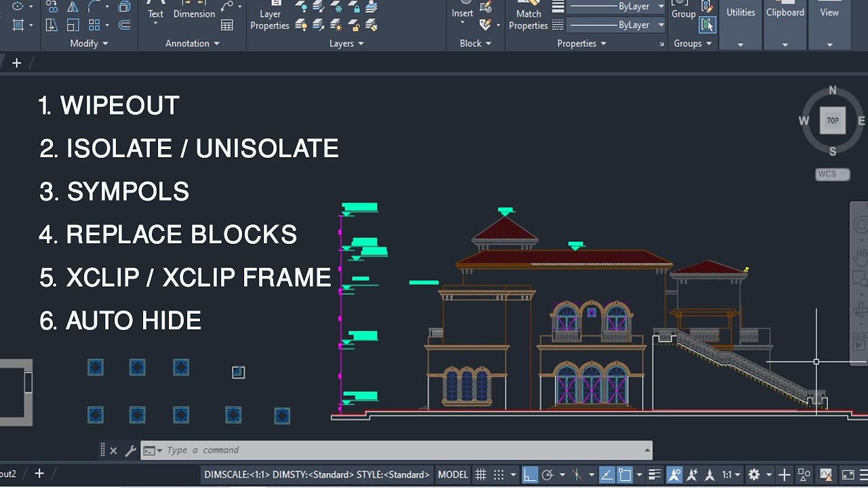Select the Fillet tool
The image size is (868, 488).
point(94,7)
